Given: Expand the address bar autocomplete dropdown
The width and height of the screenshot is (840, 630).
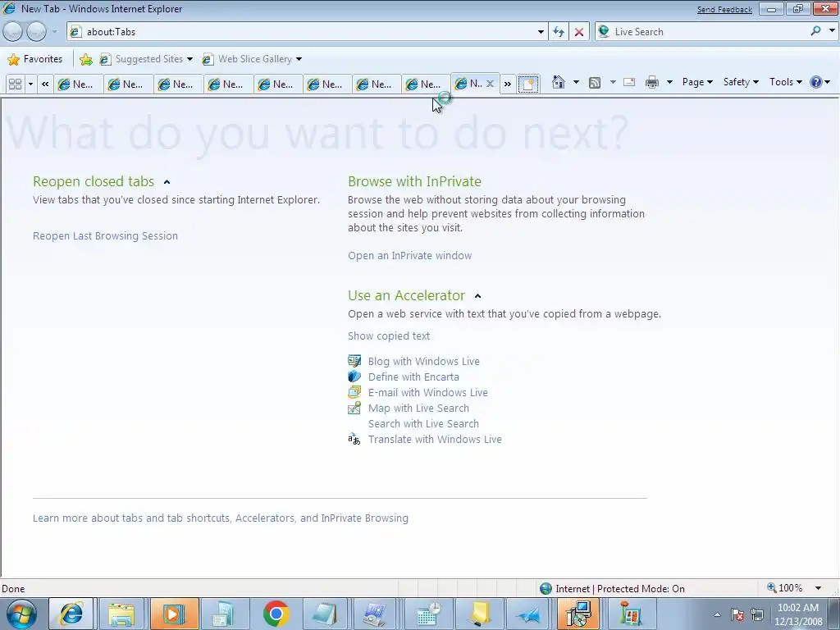Looking at the screenshot, I should pyautogui.click(x=541, y=32).
